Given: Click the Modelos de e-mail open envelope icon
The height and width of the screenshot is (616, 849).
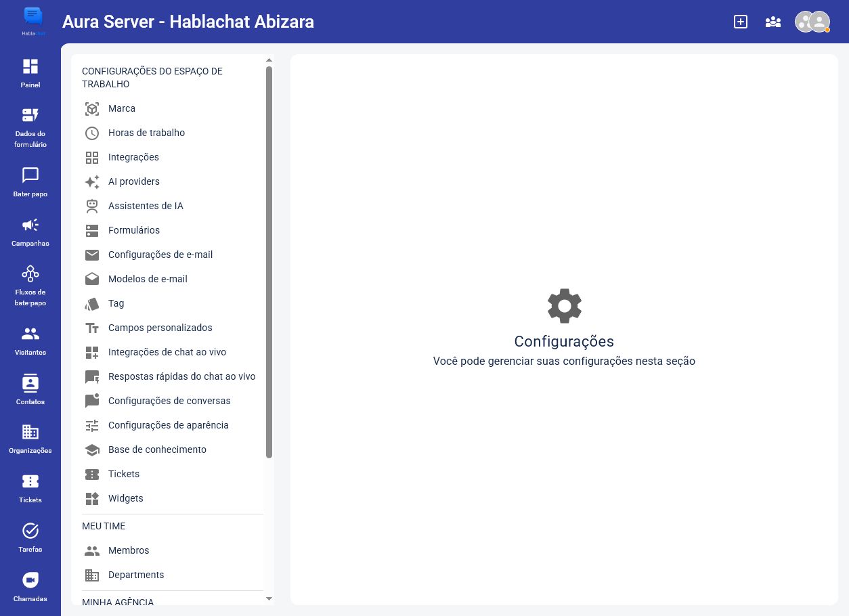Looking at the screenshot, I should click(x=92, y=279).
